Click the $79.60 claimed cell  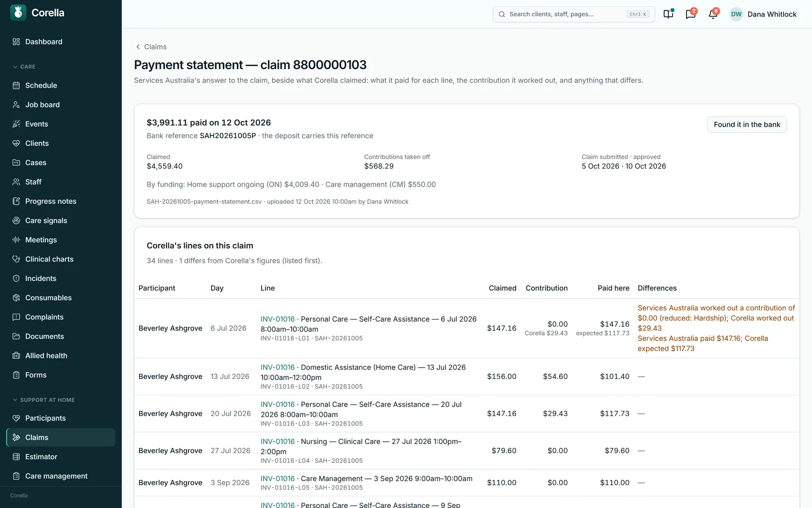point(504,451)
